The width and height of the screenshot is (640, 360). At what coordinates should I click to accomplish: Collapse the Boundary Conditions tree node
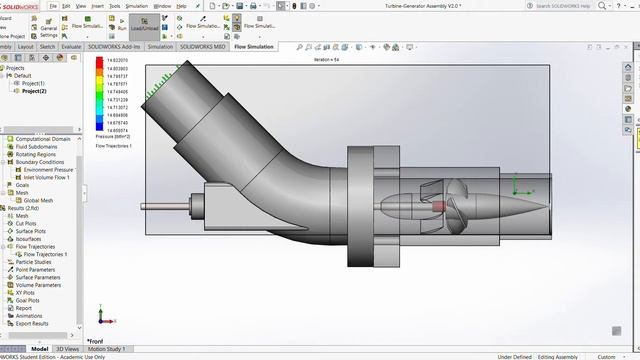3,162
